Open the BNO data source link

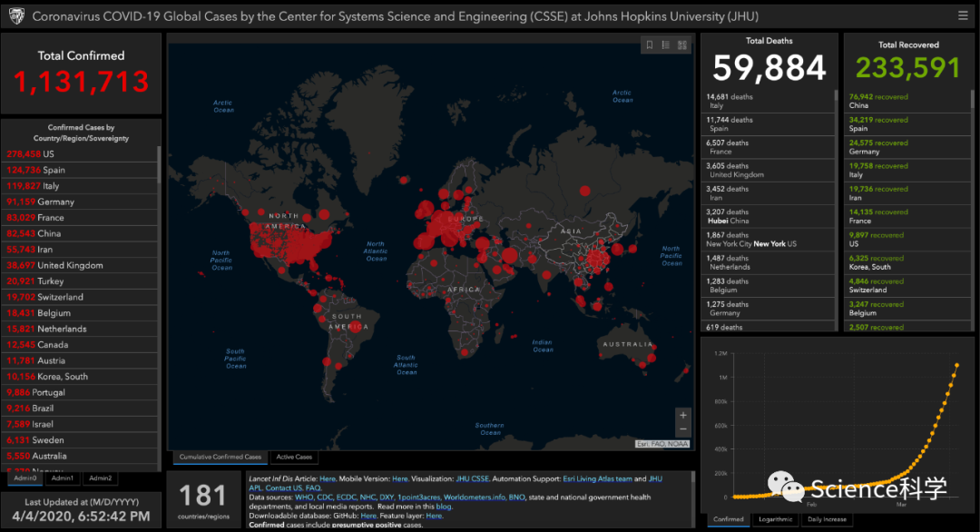[x=516, y=498]
